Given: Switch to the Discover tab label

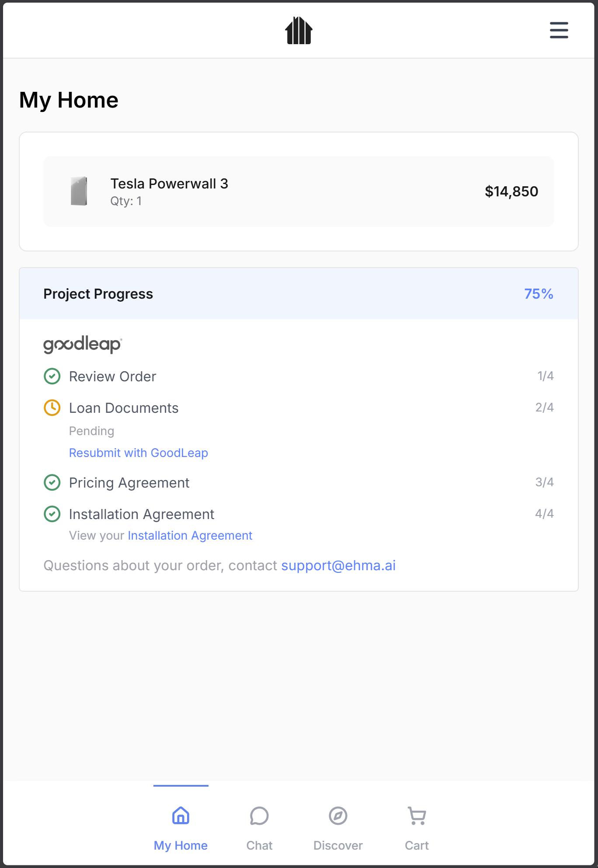Looking at the screenshot, I should [338, 845].
